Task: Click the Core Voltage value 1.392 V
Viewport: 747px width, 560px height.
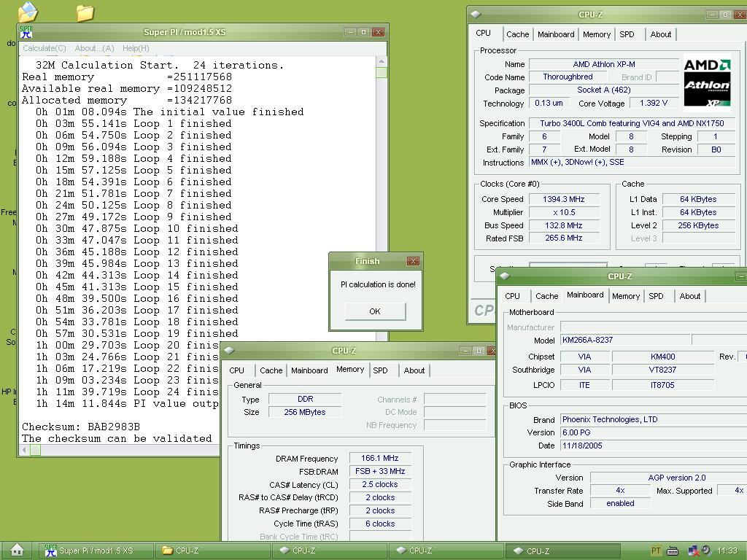Action: (x=654, y=103)
